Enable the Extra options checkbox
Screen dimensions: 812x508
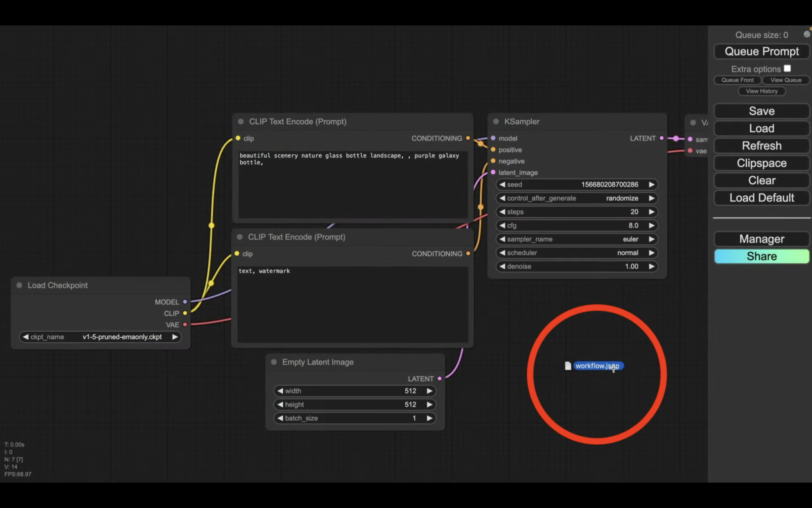tap(787, 69)
